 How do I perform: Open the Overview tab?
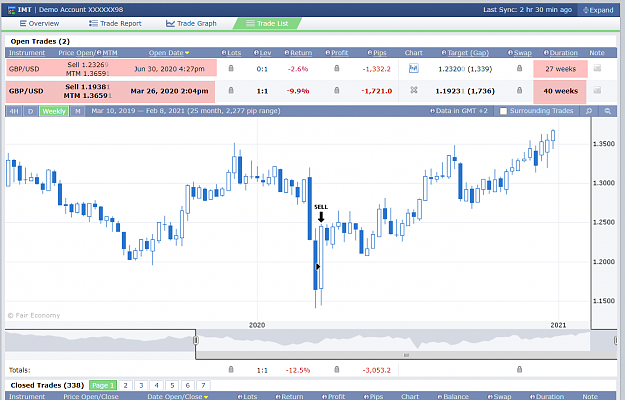(x=39, y=24)
